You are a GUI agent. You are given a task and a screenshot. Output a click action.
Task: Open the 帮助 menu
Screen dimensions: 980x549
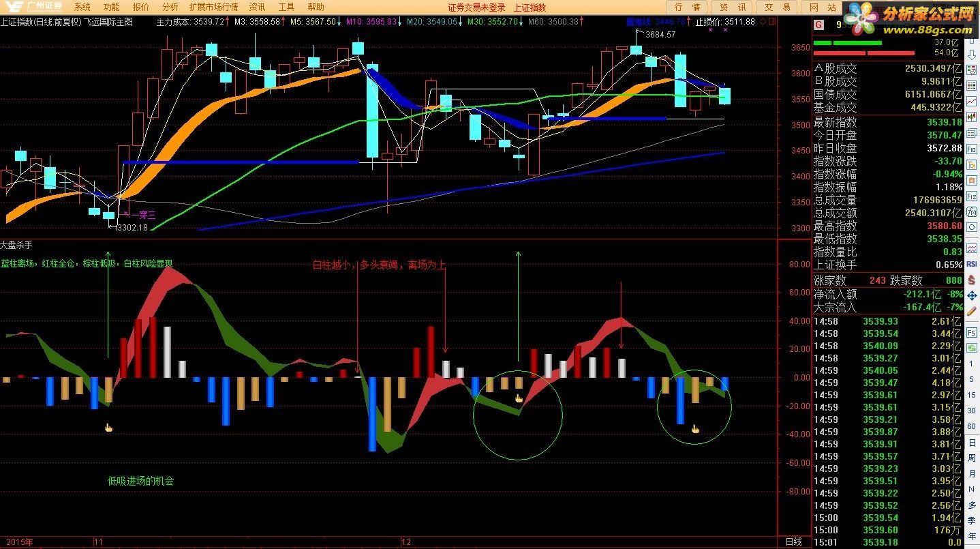pos(316,7)
